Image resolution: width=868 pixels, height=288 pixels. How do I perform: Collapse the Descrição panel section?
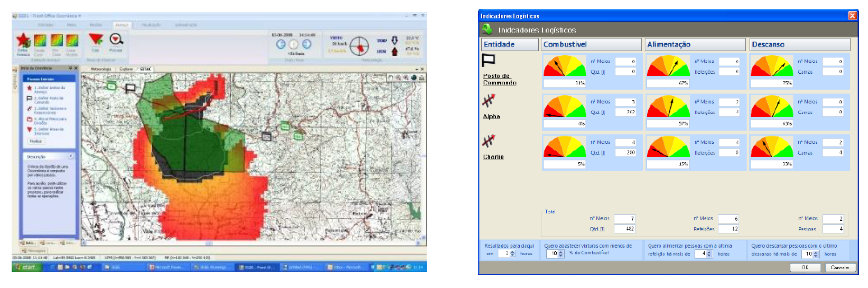coord(71,156)
